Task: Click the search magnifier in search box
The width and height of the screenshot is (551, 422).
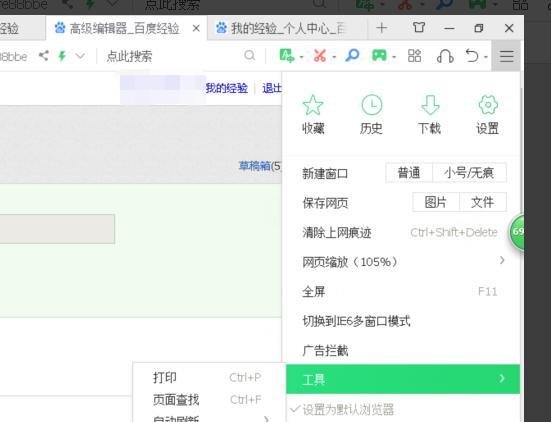Action: pyautogui.click(x=249, y=55)
